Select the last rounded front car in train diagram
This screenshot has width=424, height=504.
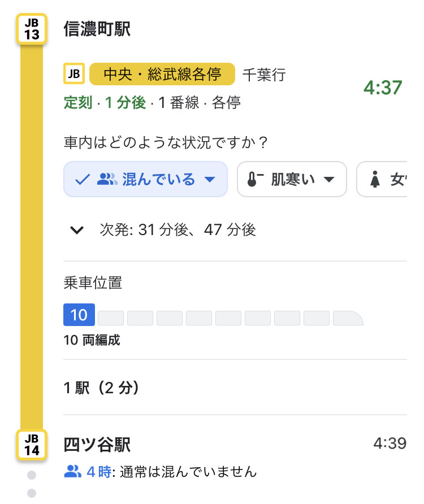tap(348, 318)
